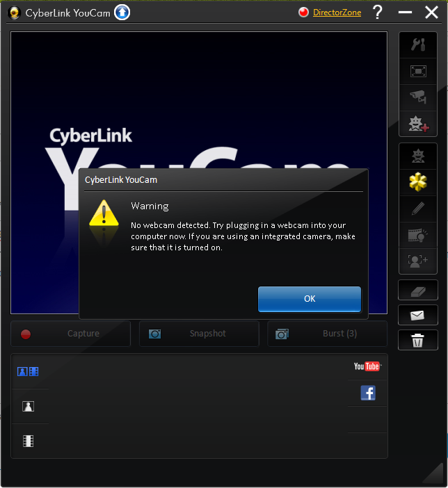
Task: Click the CyberLink YouCam logo icon
Action: click(x=14, y=13)
